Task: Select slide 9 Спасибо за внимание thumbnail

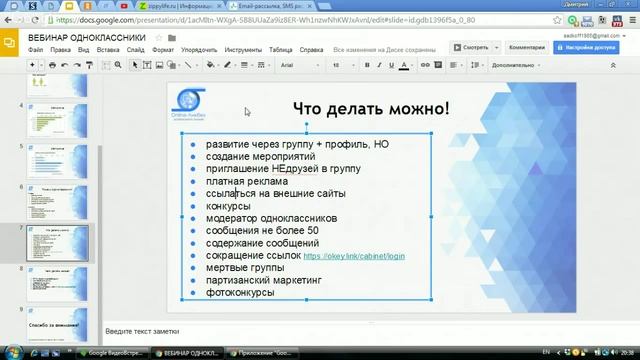Action: (57, 325)
